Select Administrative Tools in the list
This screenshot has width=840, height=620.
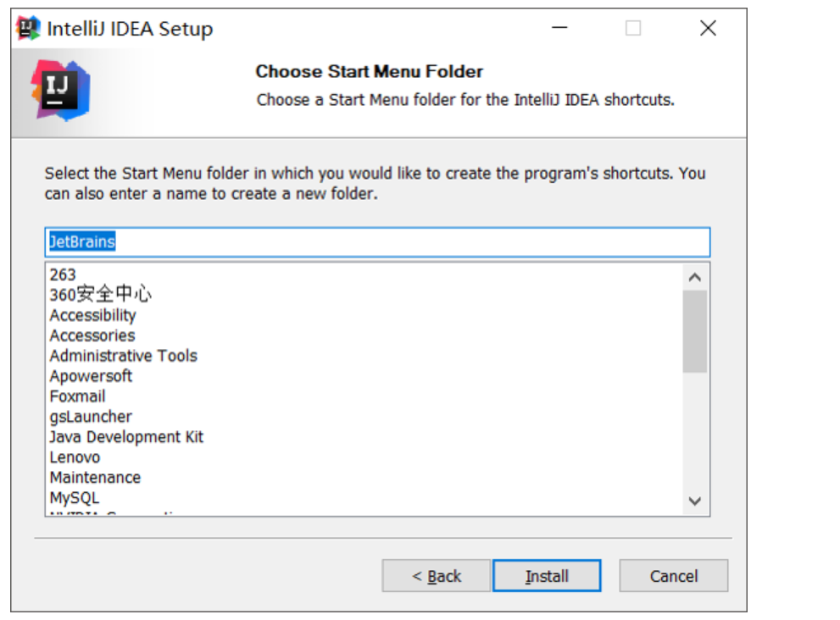click(123, 356)
